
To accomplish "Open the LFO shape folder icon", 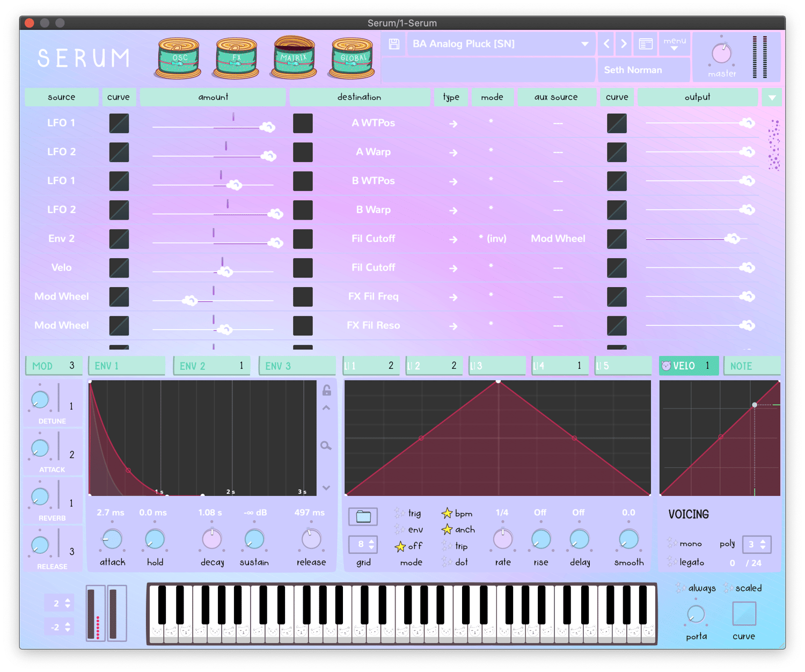I will 363,516.
